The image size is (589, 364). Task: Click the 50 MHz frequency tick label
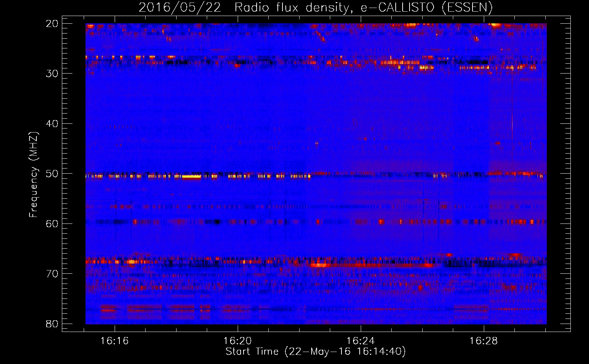click(x=52, y=174)
